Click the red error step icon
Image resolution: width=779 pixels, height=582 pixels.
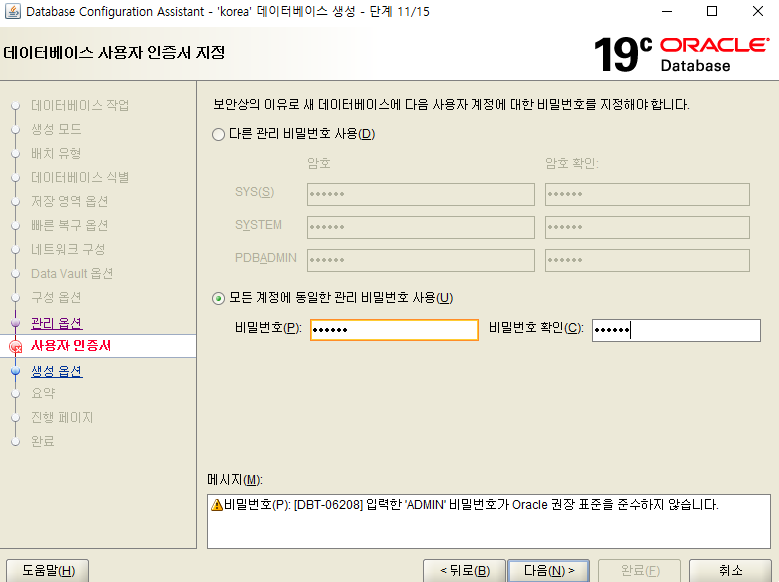tap(16, 346)
